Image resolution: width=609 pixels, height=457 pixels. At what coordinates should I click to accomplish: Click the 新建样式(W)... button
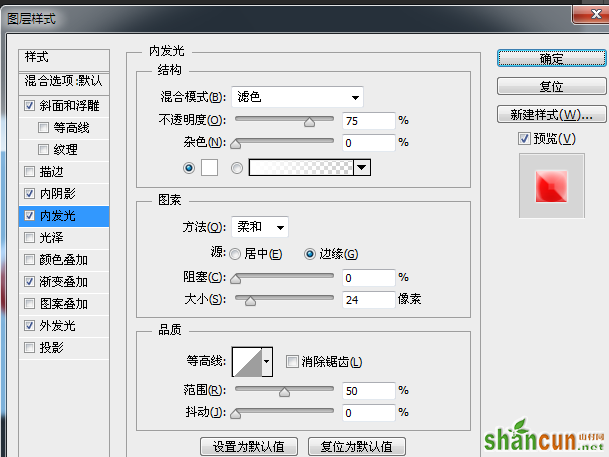tap(552, 115)
